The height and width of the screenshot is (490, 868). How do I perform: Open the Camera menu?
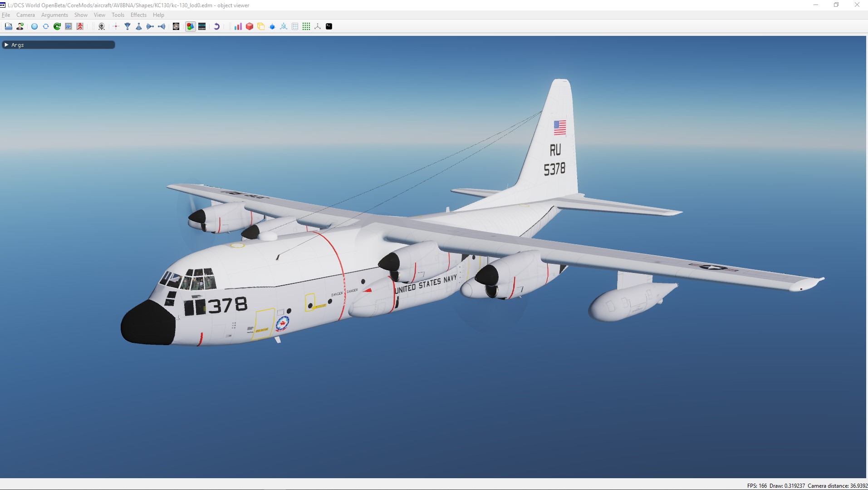(25, 15)
